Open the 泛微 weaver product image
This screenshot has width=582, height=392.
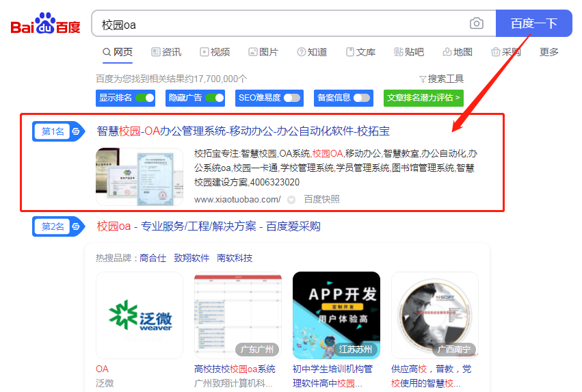click(x=140, y=315)
